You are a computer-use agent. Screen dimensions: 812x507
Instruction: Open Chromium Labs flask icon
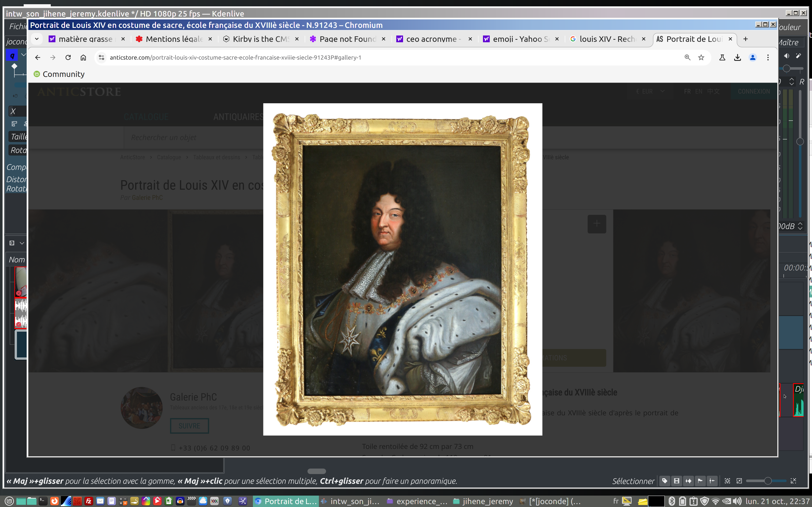point(722,57)
